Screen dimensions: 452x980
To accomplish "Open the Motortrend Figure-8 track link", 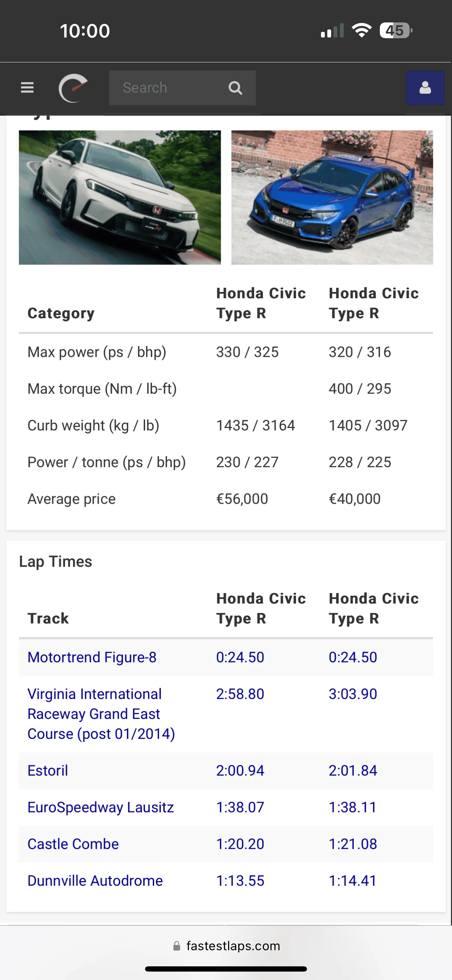I will [92, 657].
